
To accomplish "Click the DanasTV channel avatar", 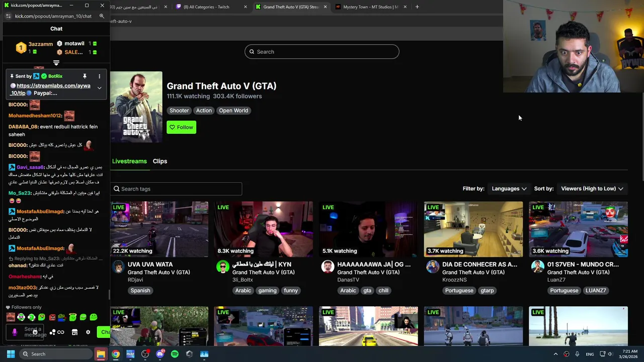I will tap(328, 267).
